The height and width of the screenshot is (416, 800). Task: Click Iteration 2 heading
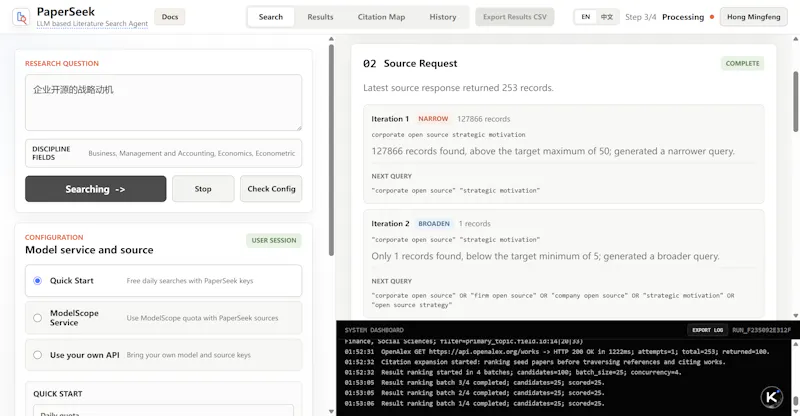390,224
